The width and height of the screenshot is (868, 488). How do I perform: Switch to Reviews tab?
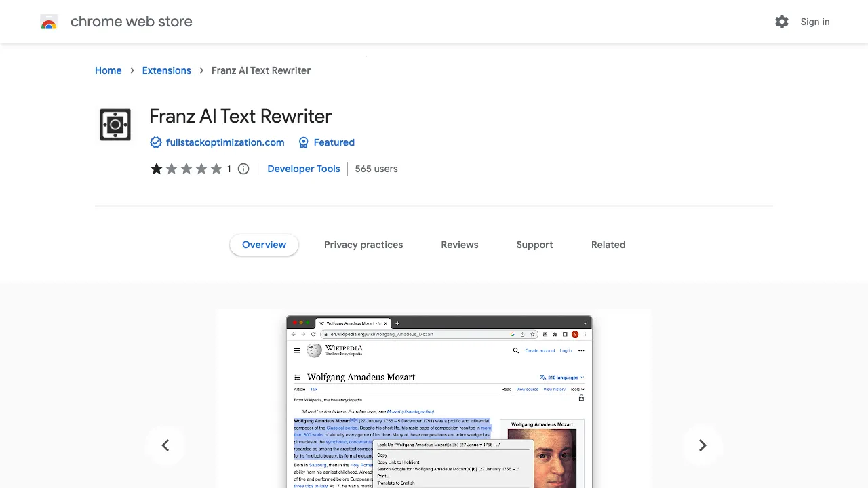pyautogui.click(x=460, y=245)
